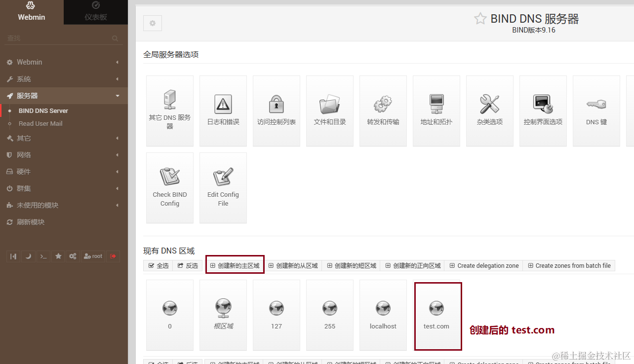Switch to the 仪表板 tab
Screen dimensions: 634x364
[95, 12]
